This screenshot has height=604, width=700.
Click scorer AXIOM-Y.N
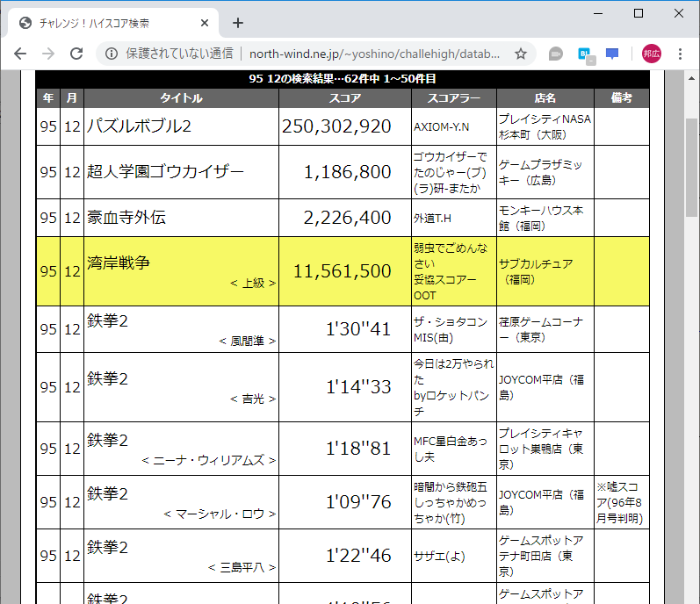[x=441, y=127]
